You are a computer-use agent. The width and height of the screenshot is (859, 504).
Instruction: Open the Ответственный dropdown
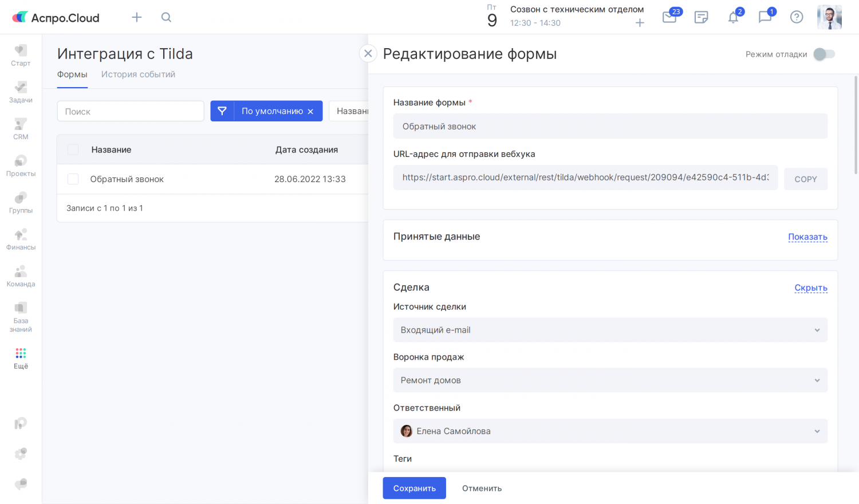tap(610, 431)
